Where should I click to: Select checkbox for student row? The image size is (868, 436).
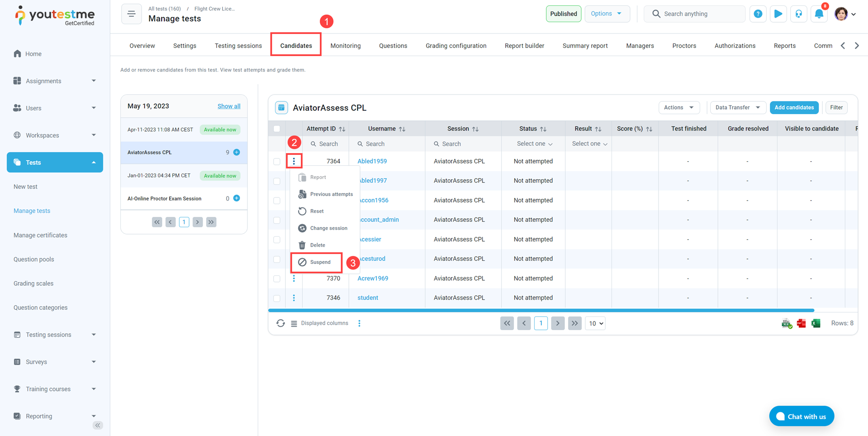click(277, 298)
